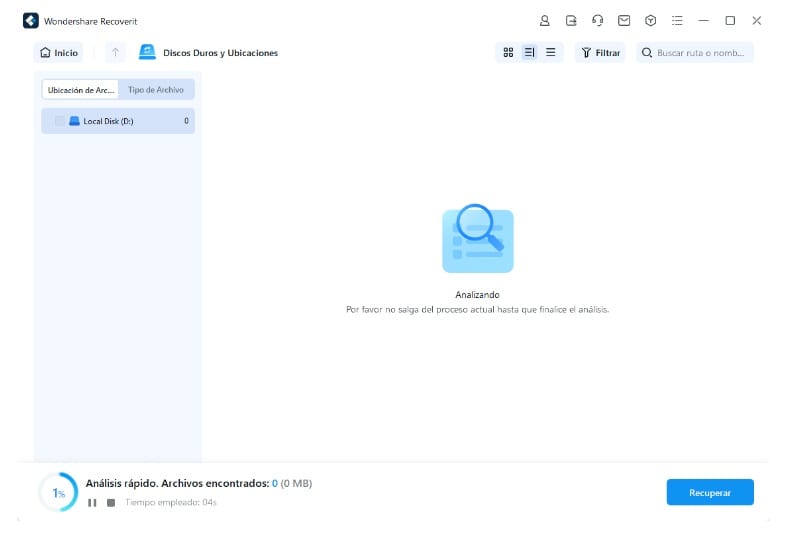Click the Discos Duros y Ubicaciones drive icon

[147, 52]
